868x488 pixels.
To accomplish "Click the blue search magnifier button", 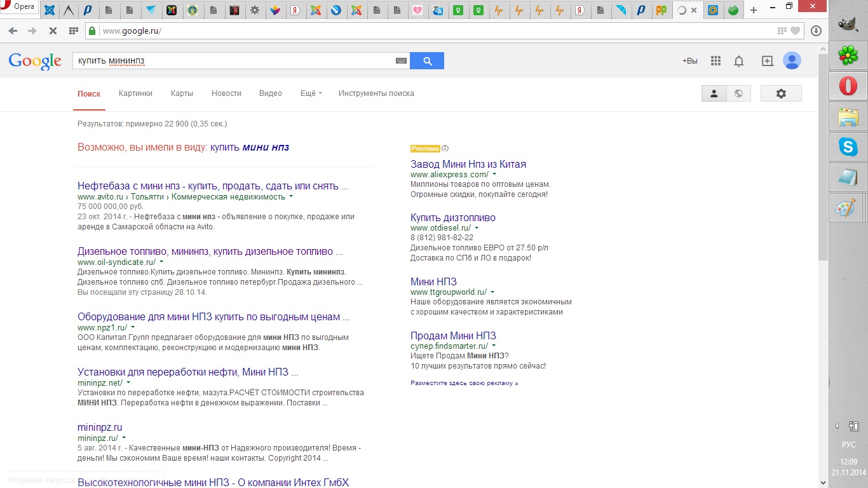I will coord(427,61).
